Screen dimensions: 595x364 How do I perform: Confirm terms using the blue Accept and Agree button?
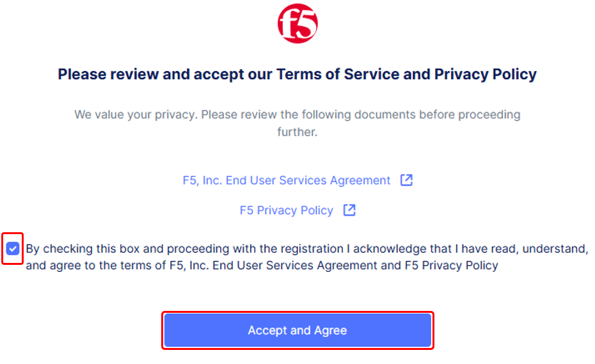pos(297,330)
